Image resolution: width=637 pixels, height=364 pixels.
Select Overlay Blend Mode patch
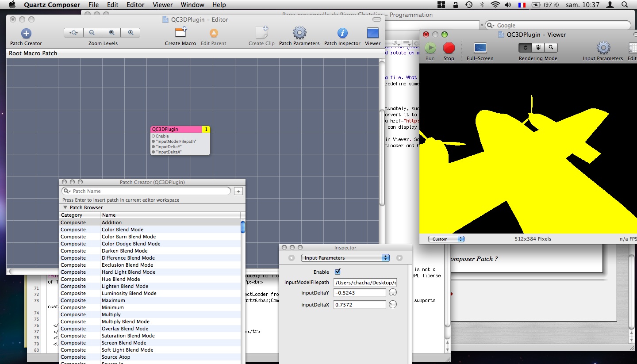(x=150, y=329)
